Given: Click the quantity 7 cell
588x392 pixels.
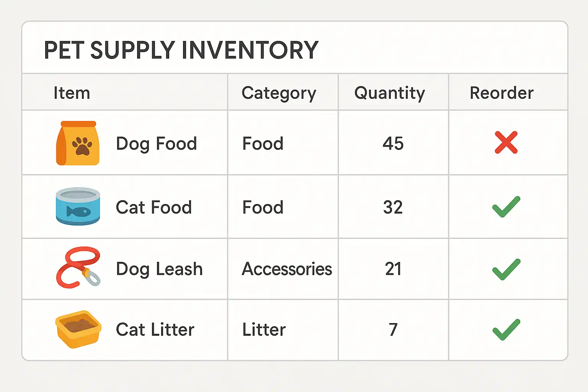Looking at the screenshot, I should (x=393, y=330).
